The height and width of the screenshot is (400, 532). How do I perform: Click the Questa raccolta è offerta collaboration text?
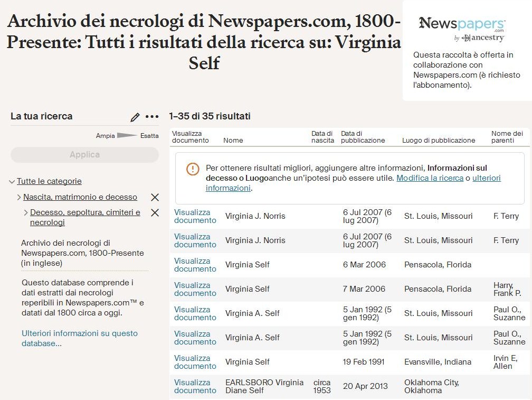click(466, 70)
